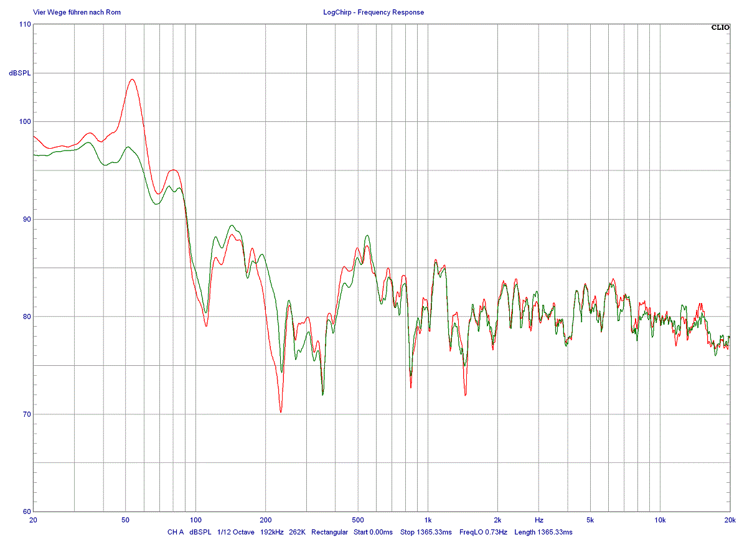Image resolution: width=747 pixels, height=560 pixels.
Task: Click the 'Length 1365.33ms' entry
Action: pos(543,533)
